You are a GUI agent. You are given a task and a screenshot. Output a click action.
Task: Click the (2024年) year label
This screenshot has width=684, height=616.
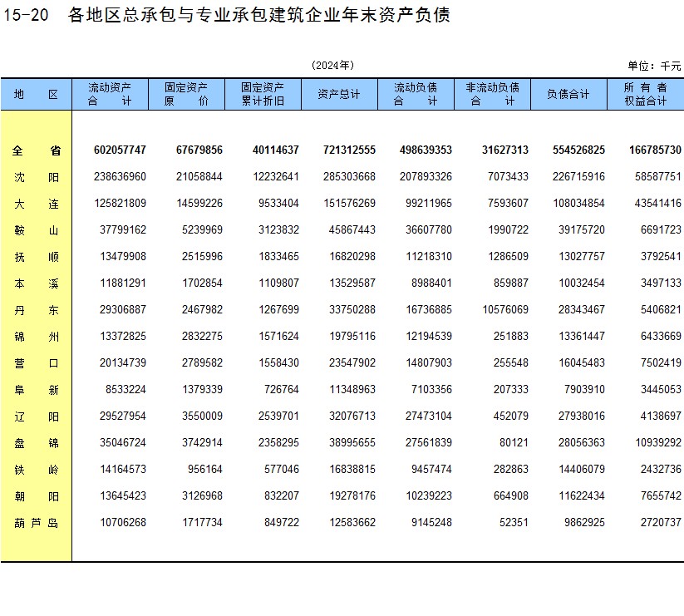tap(332, 65)
